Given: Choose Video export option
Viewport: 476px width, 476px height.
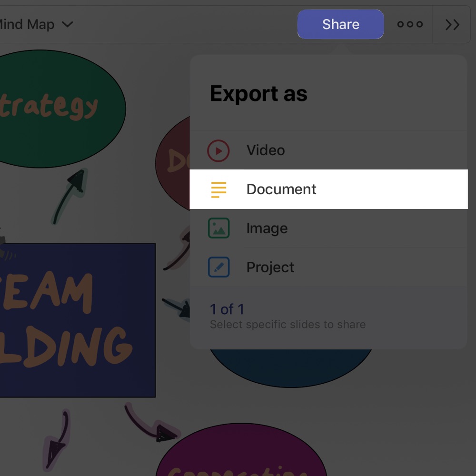Looking at the screenshot, I should pyautogui.click(x=328, y=150).
